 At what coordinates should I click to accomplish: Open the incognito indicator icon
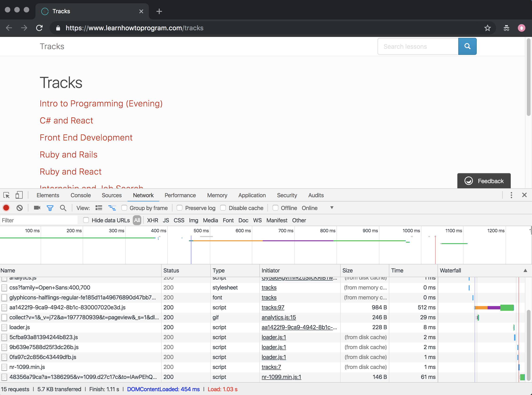click(x=506, y=28)
